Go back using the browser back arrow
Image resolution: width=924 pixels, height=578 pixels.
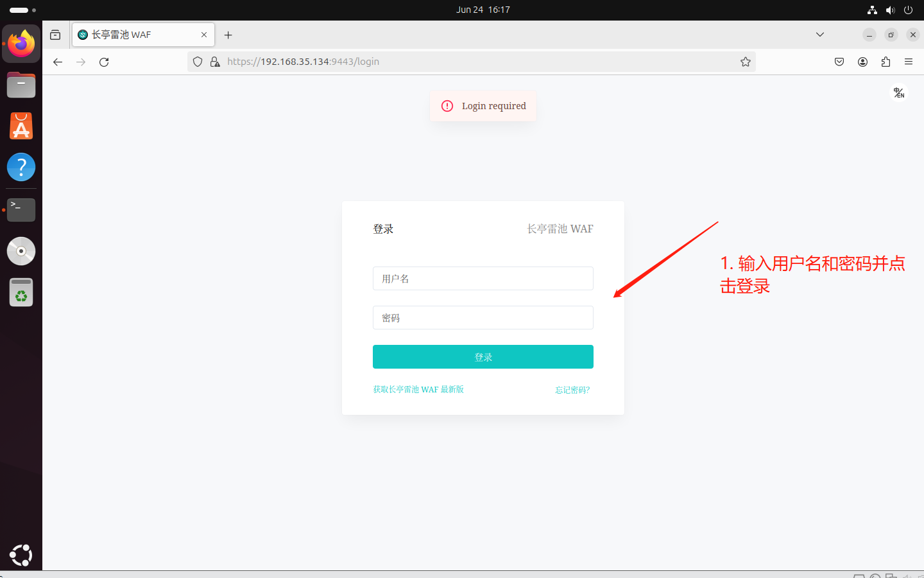click(x=58, y=62)
